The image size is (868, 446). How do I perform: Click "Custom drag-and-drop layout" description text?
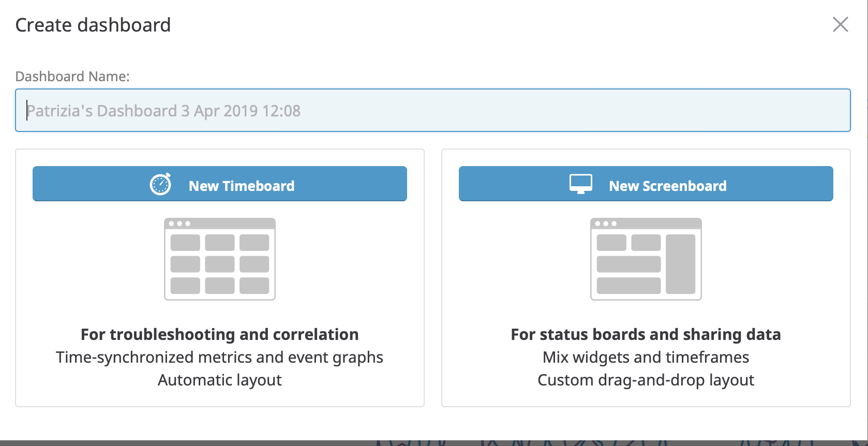point(646,380)
